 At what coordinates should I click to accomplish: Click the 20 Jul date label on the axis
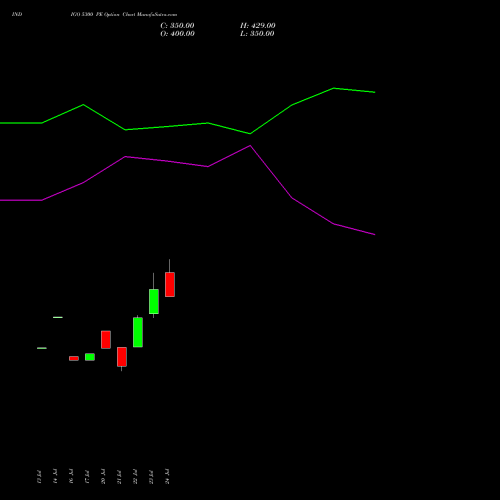point(103,476)
